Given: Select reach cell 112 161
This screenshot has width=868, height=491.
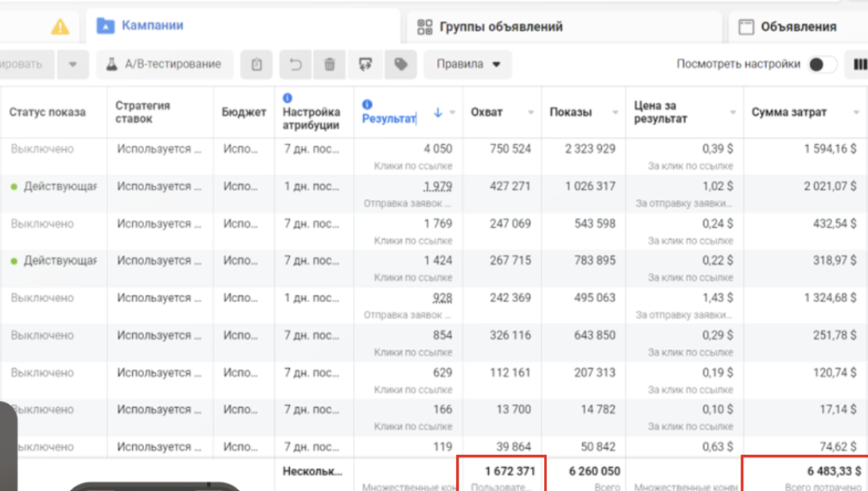Looking at the screenshot, I should pos(510,373).
